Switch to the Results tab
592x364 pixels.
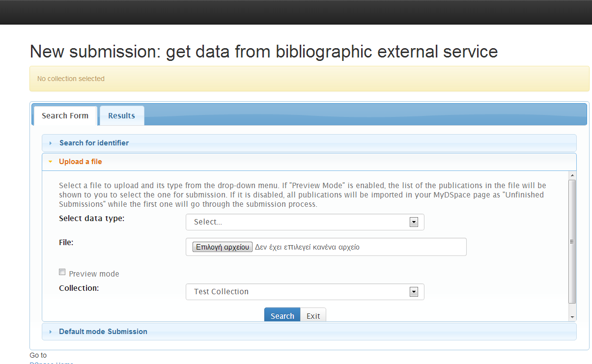pyautogui.click(x=121, y=116)
